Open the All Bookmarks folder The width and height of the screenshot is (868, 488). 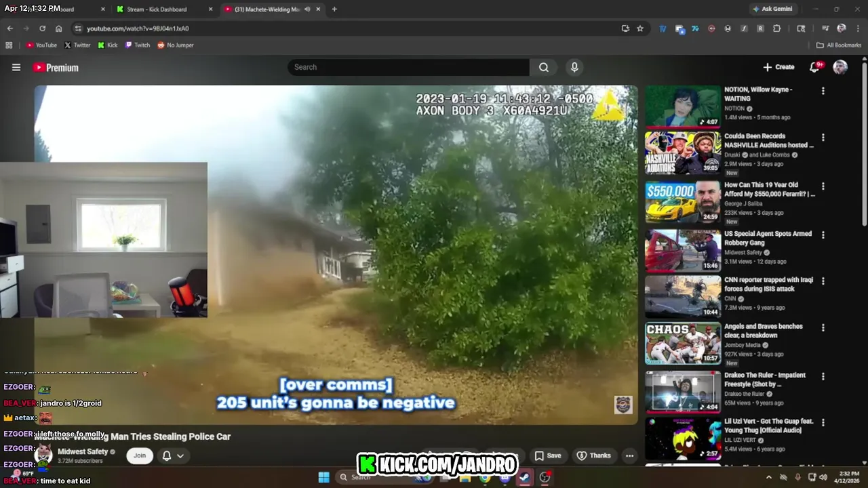pos(839,45)
